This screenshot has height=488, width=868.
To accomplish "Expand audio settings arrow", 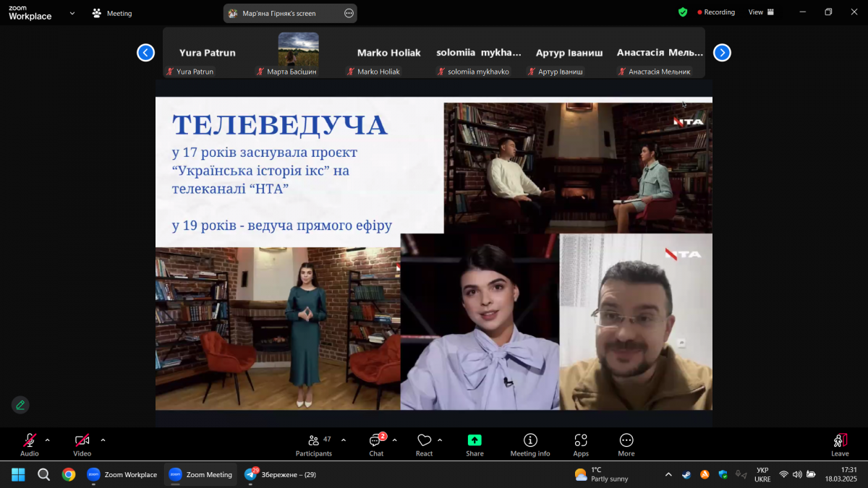I will tap(48, 440).
